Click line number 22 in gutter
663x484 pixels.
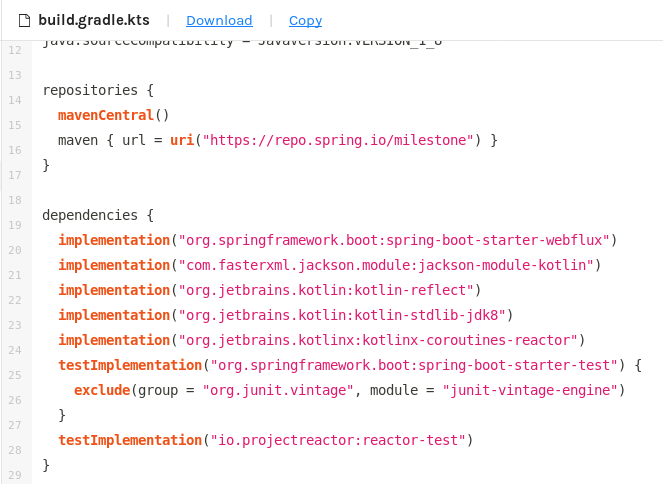tap(15, 300)
